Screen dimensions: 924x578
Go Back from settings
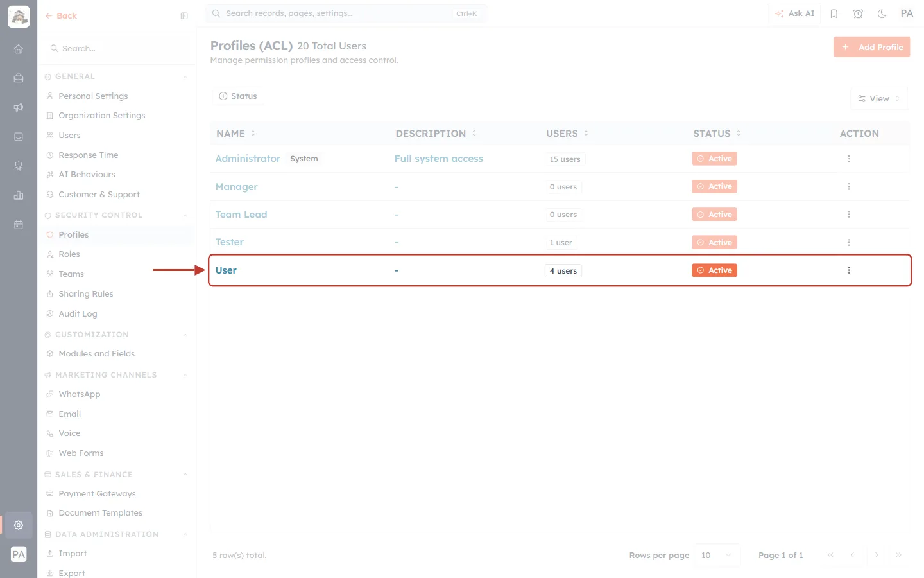[x=61, y=16]
